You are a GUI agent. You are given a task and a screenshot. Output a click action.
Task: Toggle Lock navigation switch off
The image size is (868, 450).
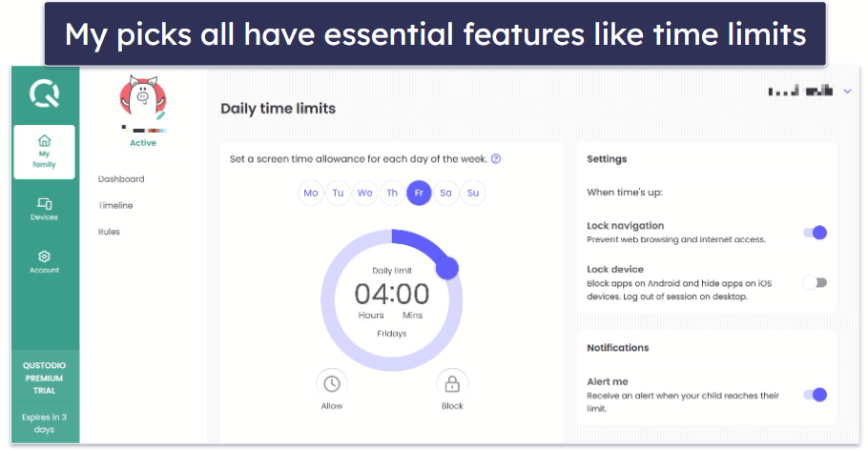[x=816, y=233]
